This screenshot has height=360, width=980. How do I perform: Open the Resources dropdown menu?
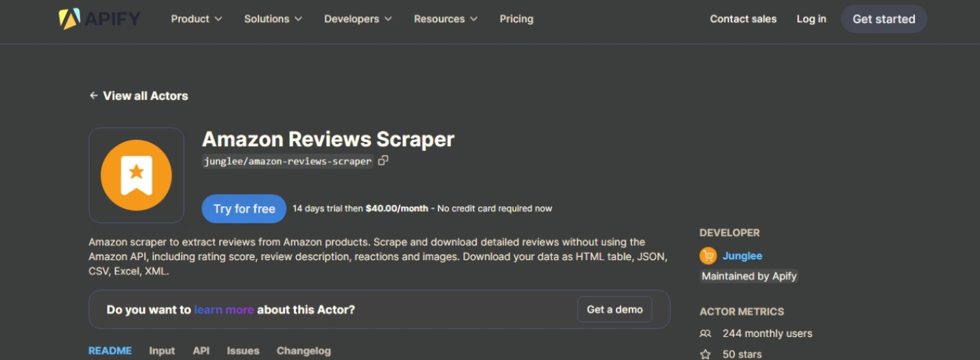point(445,19)
